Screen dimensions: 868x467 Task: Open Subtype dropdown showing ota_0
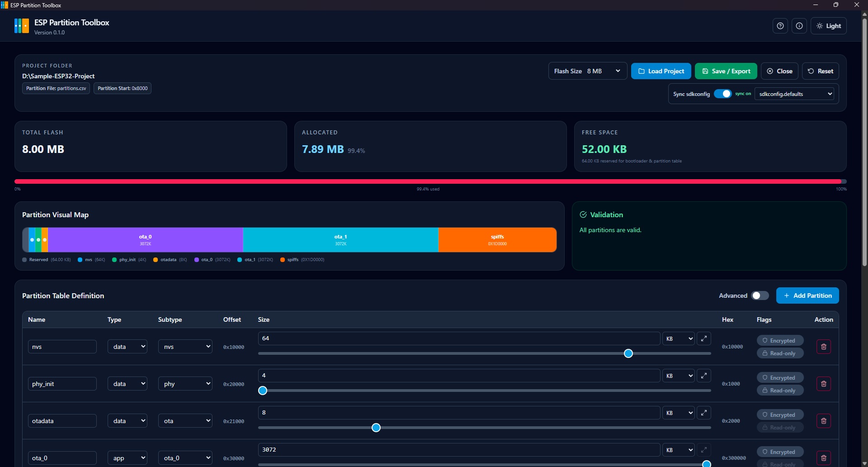point(185,458)
